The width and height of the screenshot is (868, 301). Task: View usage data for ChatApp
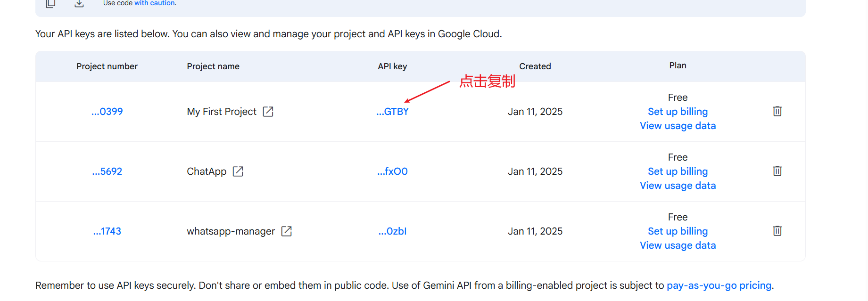[x=678, y=186]
